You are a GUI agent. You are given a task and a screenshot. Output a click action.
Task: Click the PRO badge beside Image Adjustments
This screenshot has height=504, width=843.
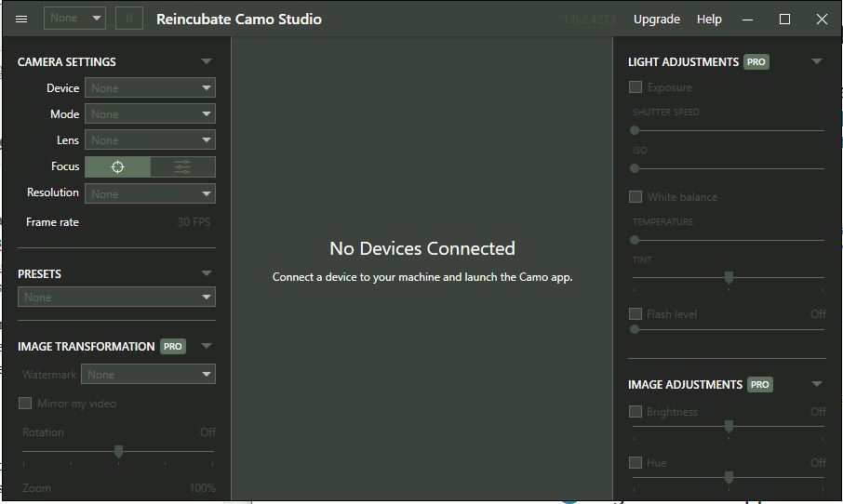point(759,385)
